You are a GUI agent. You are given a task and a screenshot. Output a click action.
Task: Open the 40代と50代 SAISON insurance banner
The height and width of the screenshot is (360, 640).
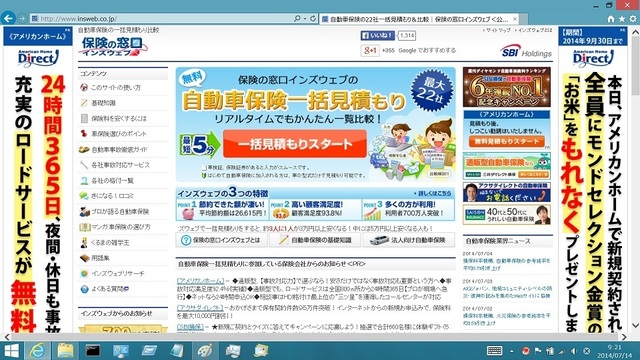(x=507, y=215)
